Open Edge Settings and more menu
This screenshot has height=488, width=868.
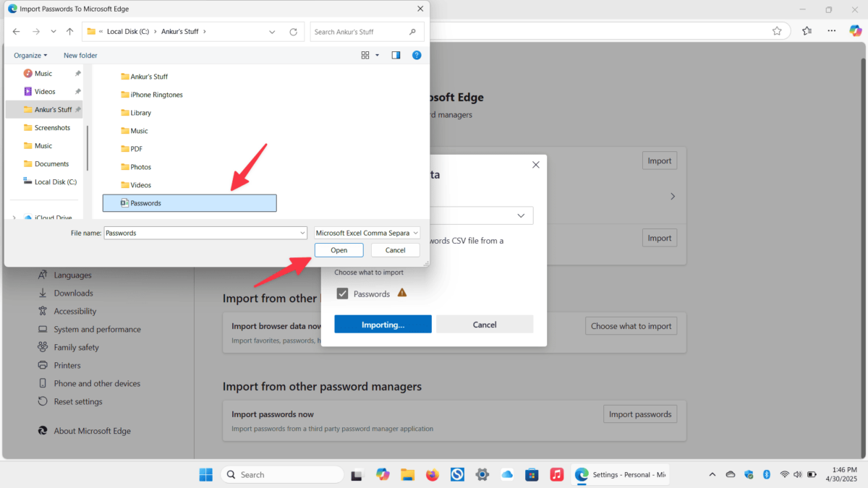click(832, 30)
